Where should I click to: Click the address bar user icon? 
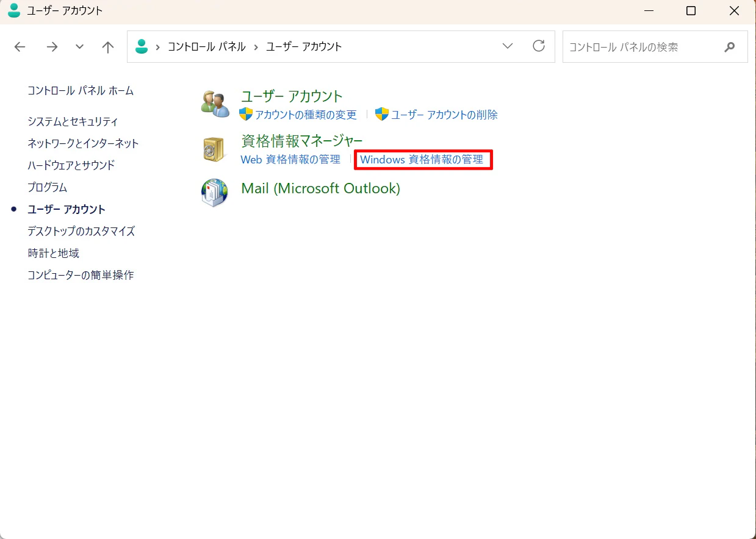coord(142,46)
